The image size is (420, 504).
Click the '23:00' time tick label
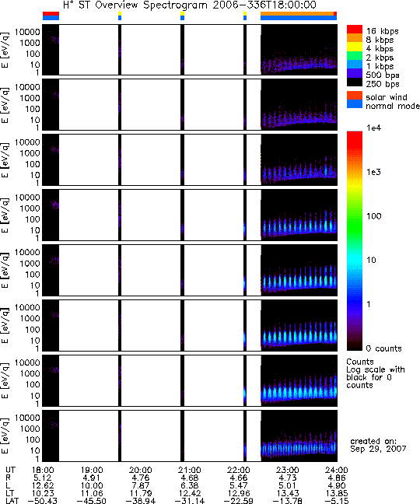[288, 470]
